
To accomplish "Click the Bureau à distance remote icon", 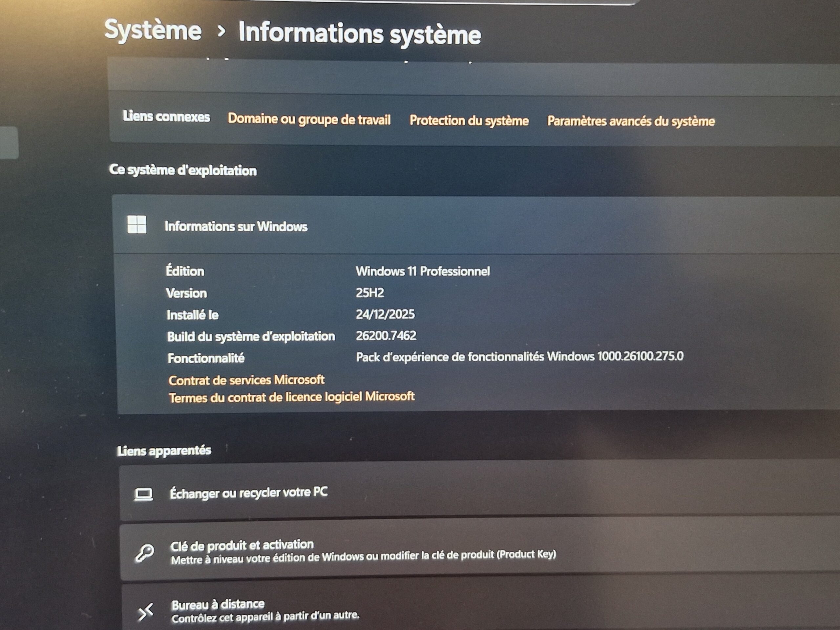I will click(145, 612).
